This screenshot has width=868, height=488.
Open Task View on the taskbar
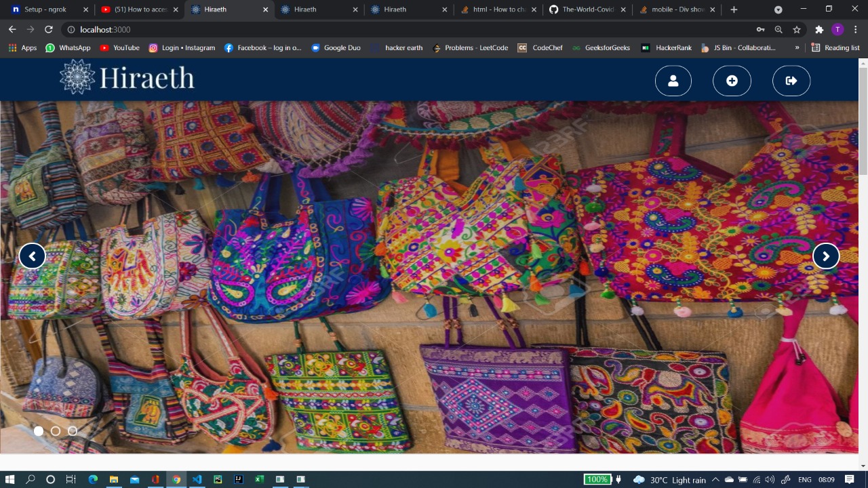point(71,479)
